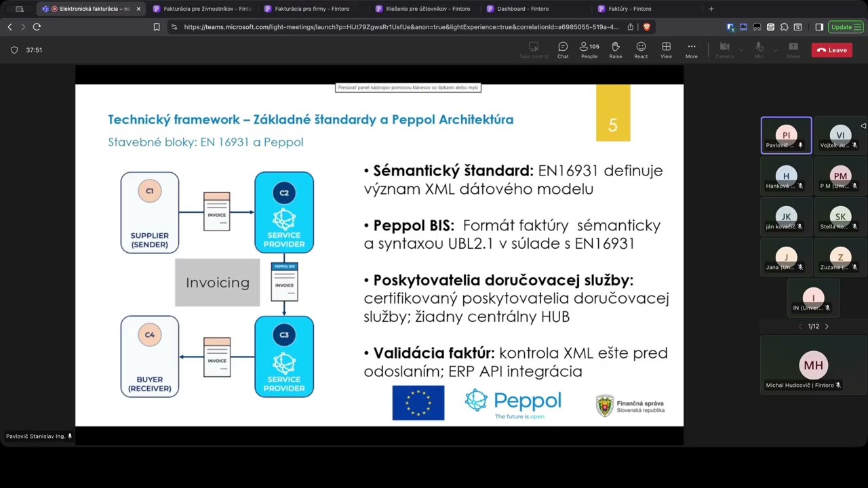Viewport: 868px width, 488px height.
Task: Toggle the Camera on
Action: pyautogui.click(x=724, y=50)
